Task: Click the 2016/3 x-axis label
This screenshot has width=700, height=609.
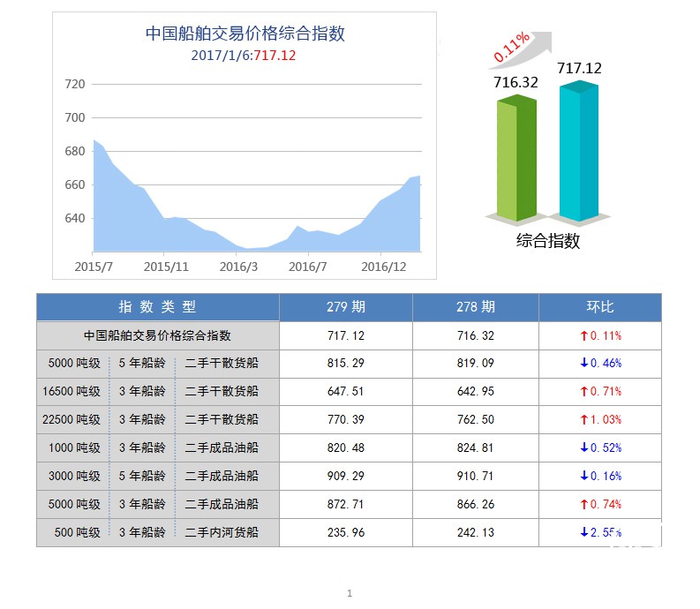Action: (x=238, y=267)
